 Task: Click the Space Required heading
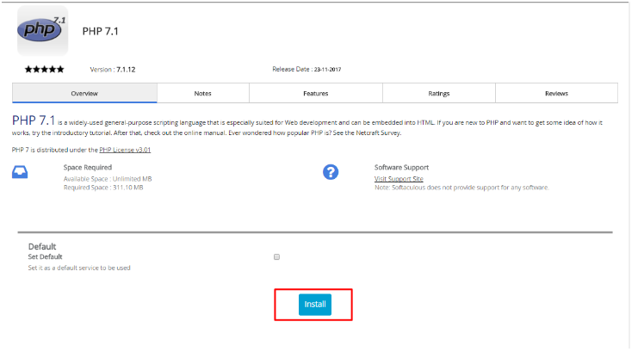click(88, 167)
